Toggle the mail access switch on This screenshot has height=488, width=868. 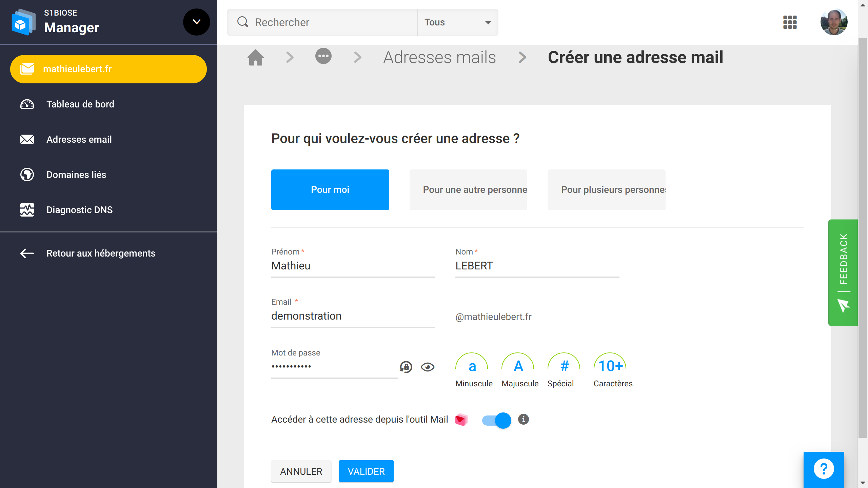point(496,420)
